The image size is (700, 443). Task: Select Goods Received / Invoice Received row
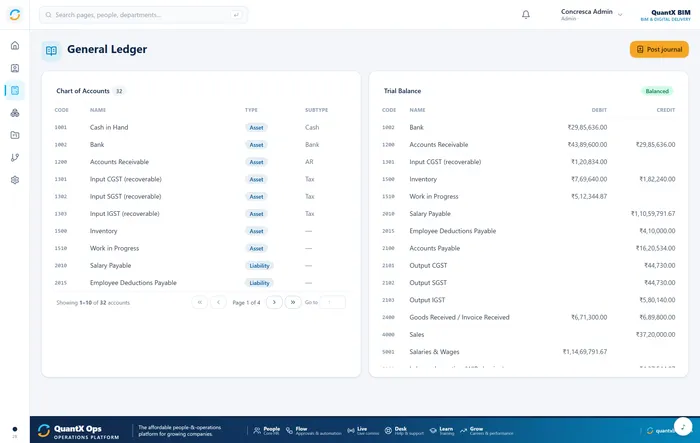[x=529, y=317]
